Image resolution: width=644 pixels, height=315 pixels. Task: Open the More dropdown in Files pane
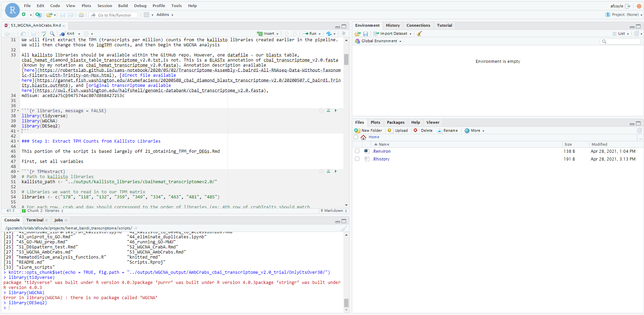(x=474, y=130)
